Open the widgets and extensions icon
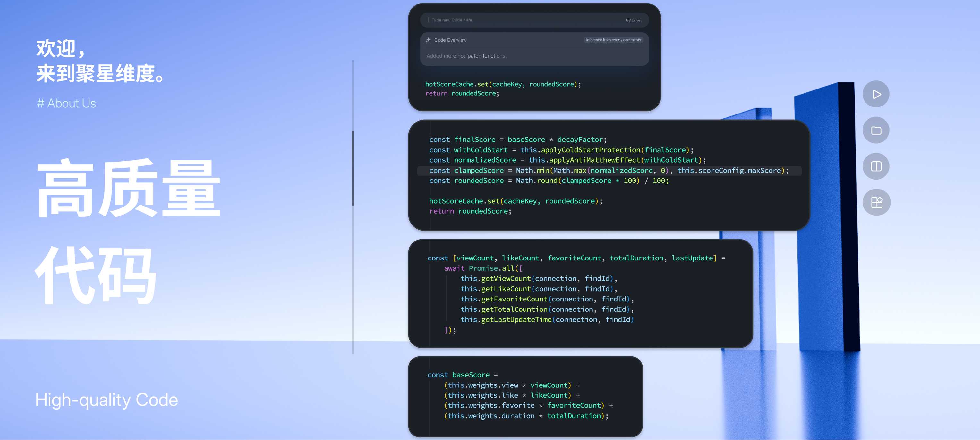This screenshot has height=440, width=980. pyautogui.click(x=876, y=202)
